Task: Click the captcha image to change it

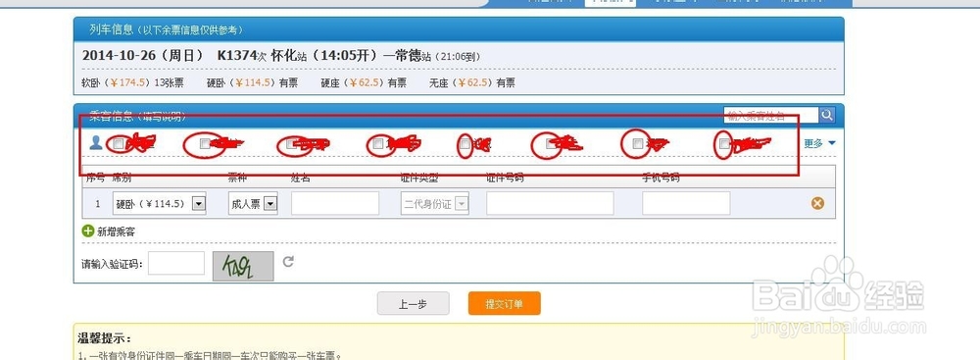Action: coord(243,266)
